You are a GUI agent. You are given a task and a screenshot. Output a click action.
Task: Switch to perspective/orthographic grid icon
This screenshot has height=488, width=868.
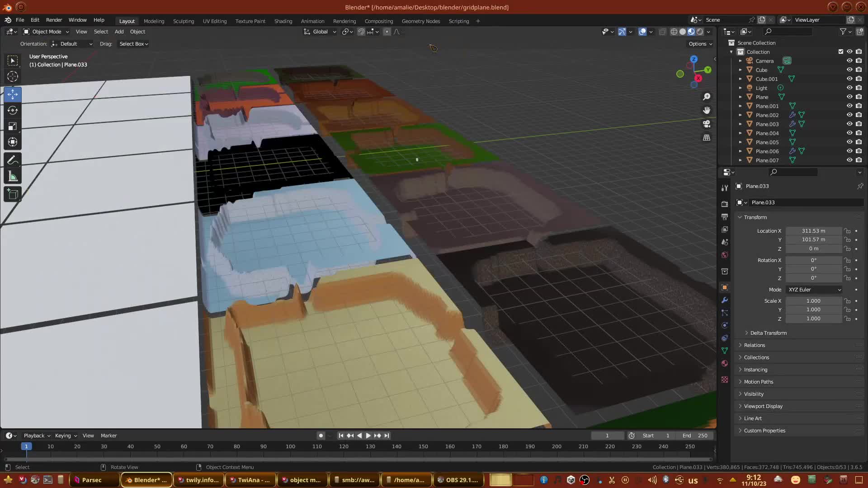tap(707, 138)
